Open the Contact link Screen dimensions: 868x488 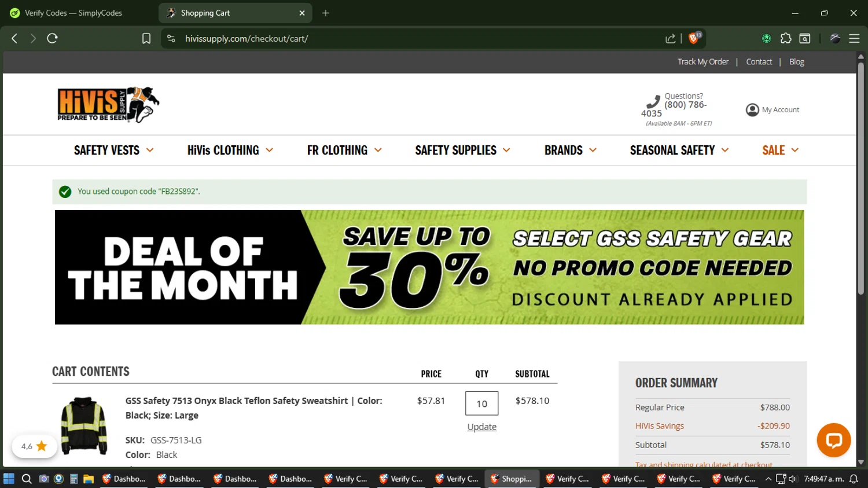(759, 62)
